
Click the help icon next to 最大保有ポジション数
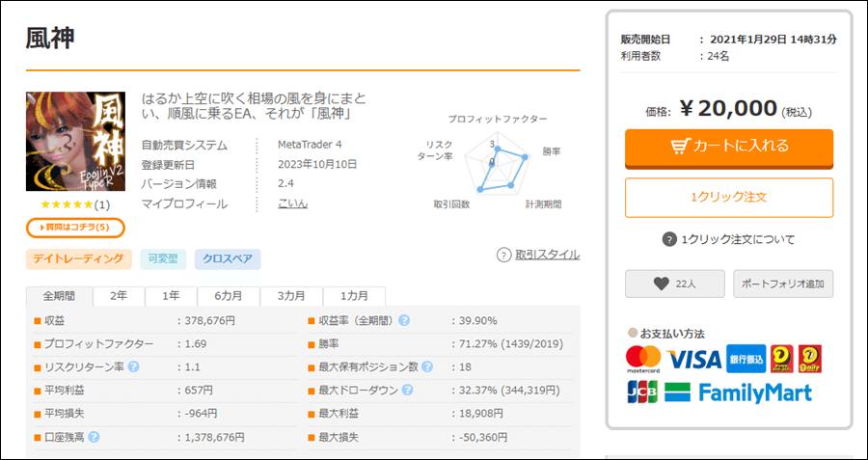click(x=427, y=367)
